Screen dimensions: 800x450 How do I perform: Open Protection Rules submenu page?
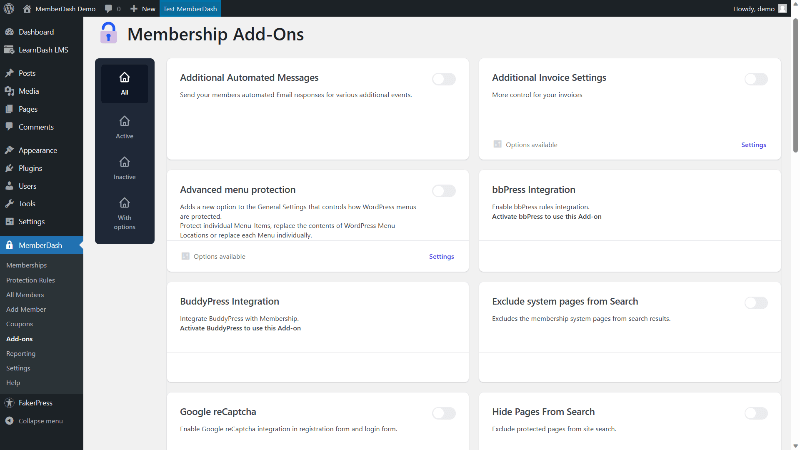(31, 280)
